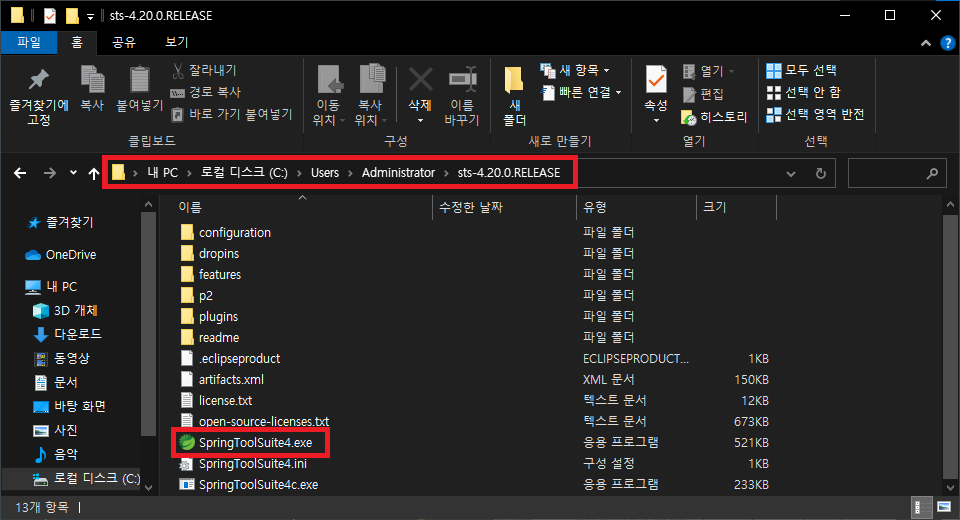Image resolution: width=960 pixels, height=520 pixels.
Task: Create a New folder (새 폴더)
Action: tap(514, 96)
